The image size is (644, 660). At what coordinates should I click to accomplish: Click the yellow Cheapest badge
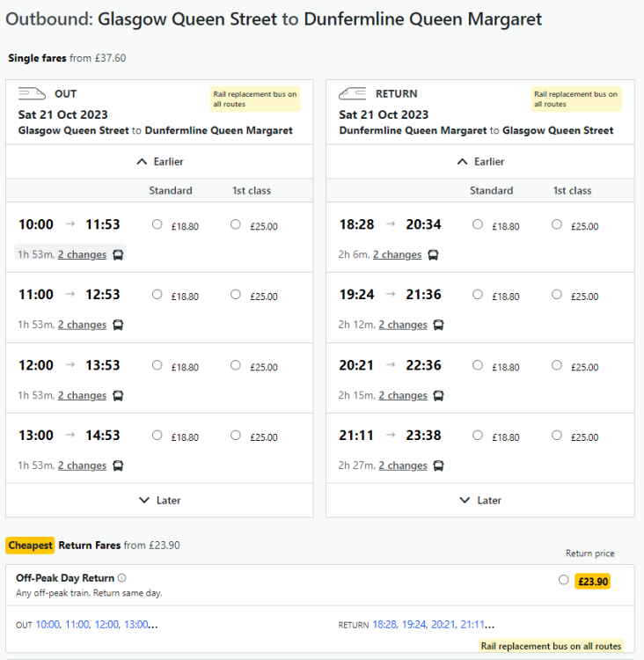coord(30,546)
